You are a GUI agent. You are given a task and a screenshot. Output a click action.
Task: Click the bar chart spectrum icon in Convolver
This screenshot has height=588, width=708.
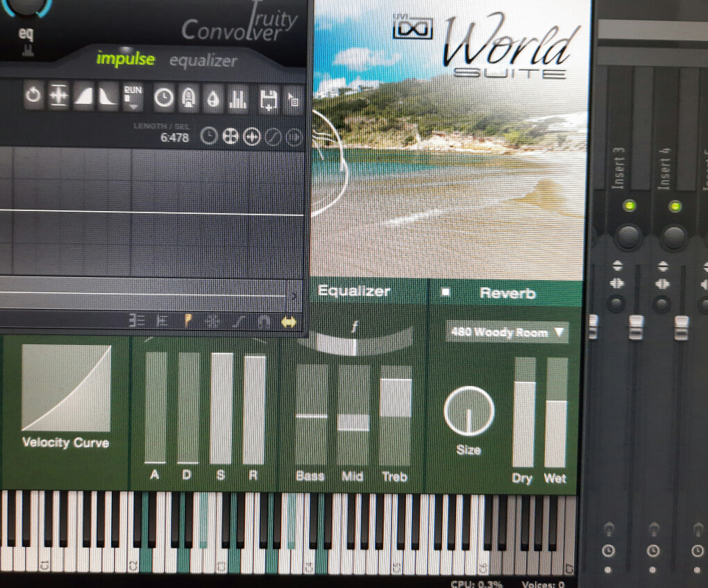[237, 99]
